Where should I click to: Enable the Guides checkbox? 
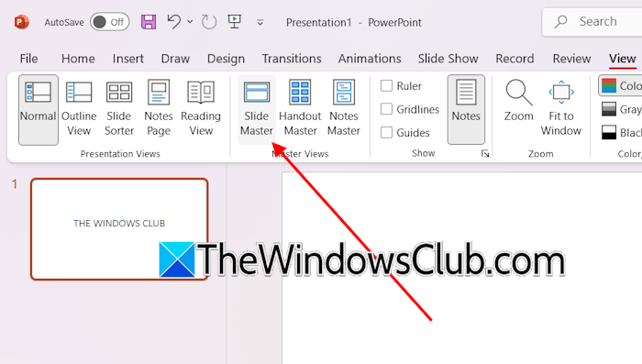(x=386, y=132)
